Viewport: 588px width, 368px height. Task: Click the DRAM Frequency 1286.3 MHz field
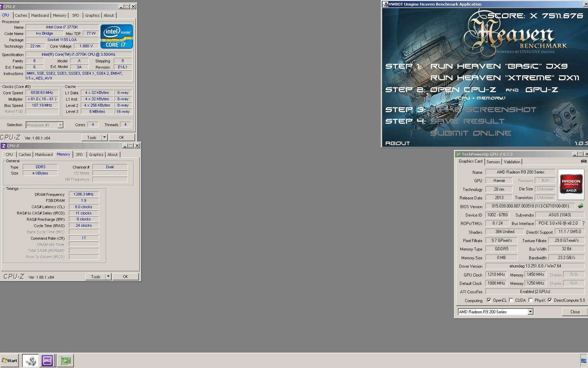pos(84,194)
